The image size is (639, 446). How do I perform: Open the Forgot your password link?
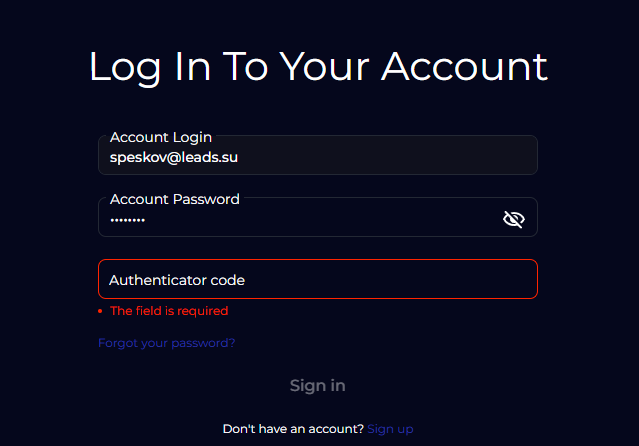(x=167, y=343)
